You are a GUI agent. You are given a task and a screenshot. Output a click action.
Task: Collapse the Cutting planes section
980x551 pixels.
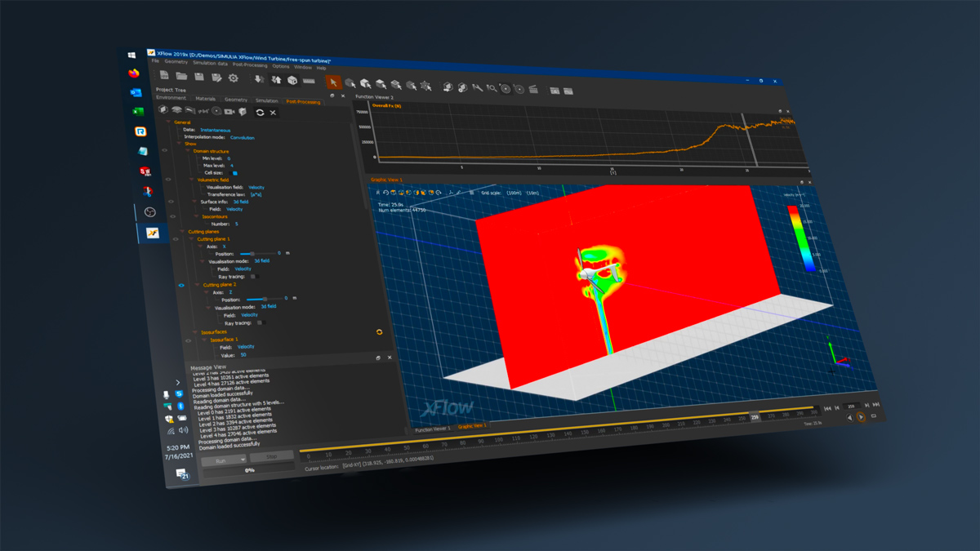click(181, 232)
